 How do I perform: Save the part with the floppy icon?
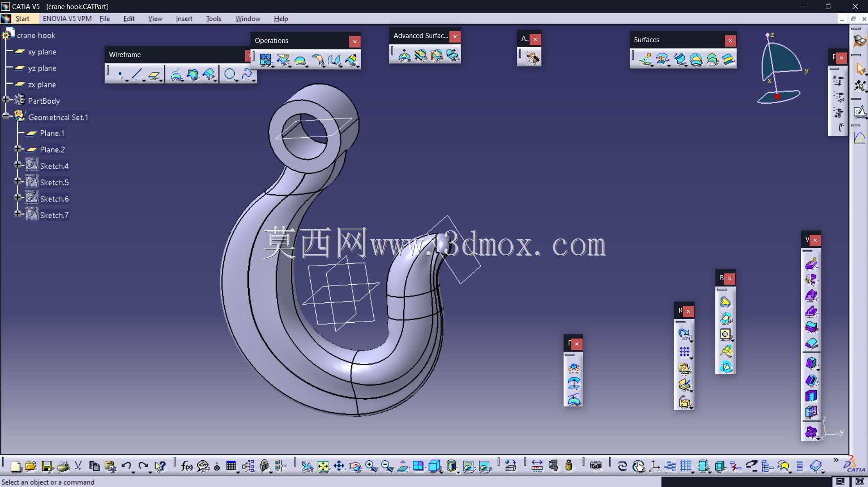47,466
